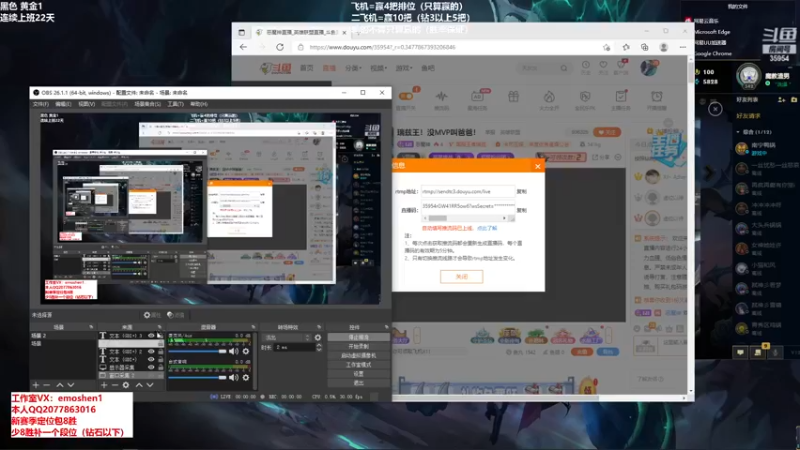The height and width of the screenshot is (450, 800).
Task: Open the Douyu follow heart icon
Action: tap(604, 67)
